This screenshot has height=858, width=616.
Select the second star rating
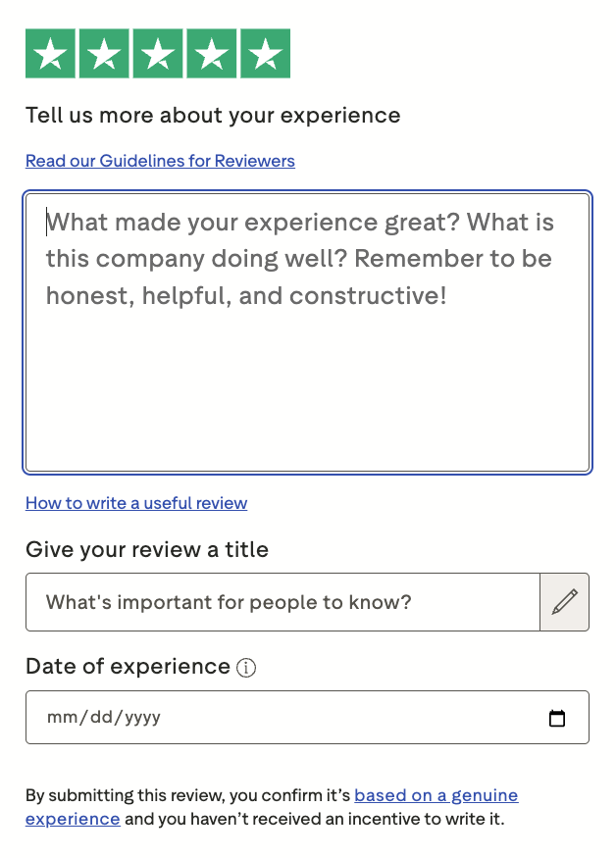[x=104, y=54]
